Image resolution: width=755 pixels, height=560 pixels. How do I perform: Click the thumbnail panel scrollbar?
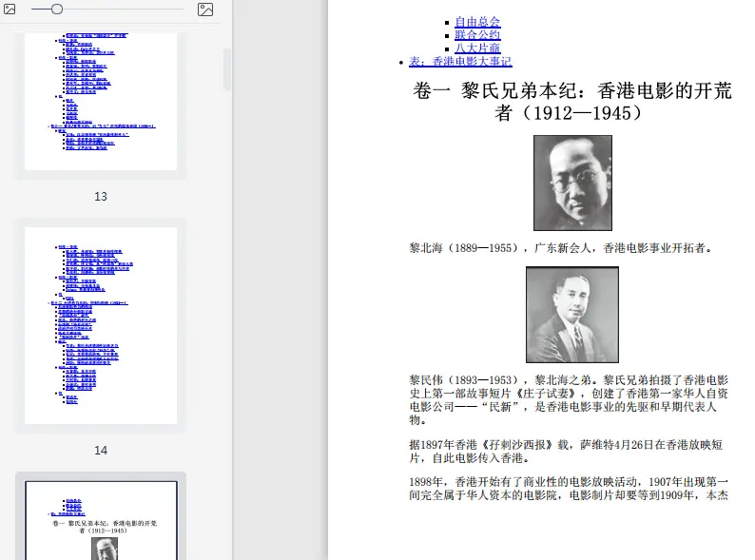(x=227, y=69)
